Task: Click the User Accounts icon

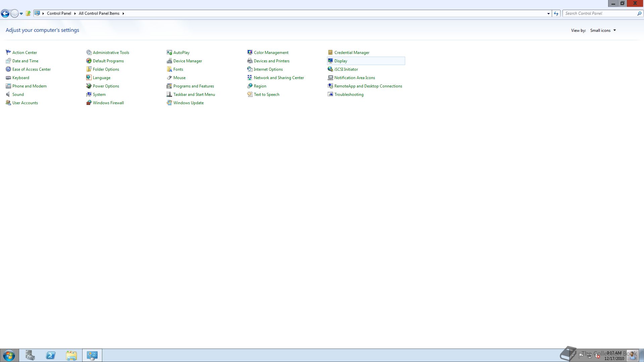Action: [8, 103]
